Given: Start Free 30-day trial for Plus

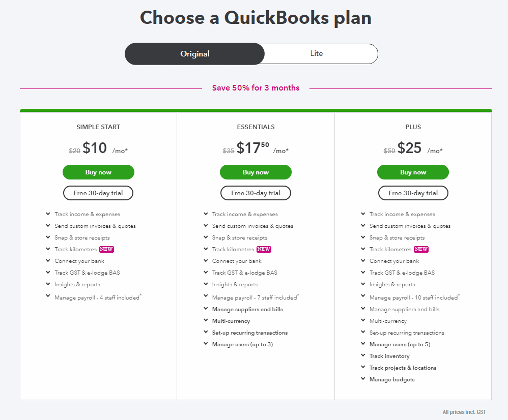Looking at the screenshot, I should (x=413, y=193).
